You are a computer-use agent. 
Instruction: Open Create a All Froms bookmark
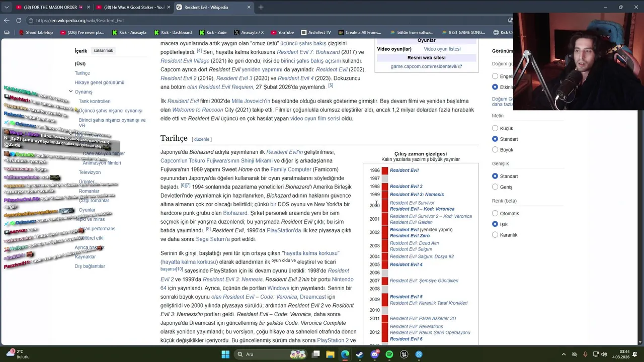pyautogui.click(x=359, y=32)
